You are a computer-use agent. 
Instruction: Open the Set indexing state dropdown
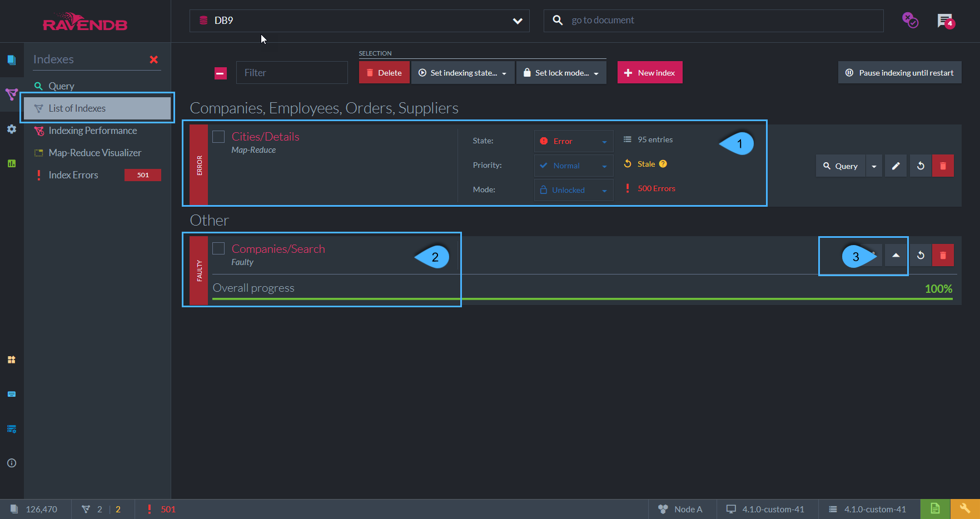(462, 73)
